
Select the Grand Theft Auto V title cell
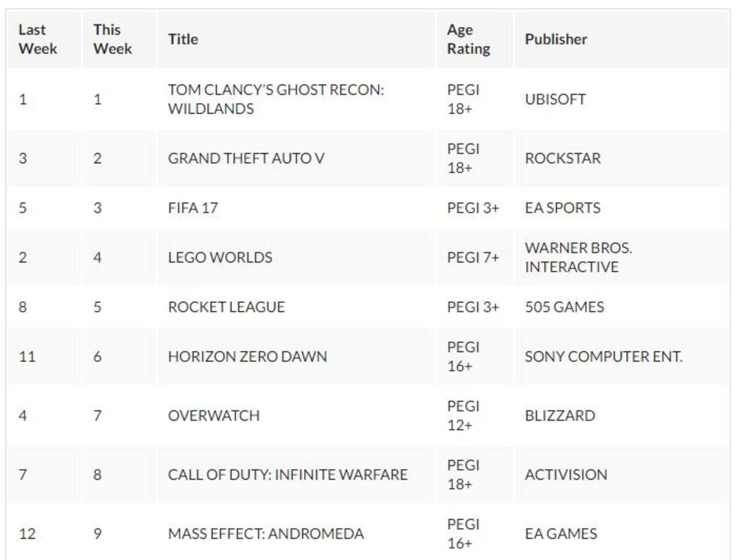click(x=296, y=158)
